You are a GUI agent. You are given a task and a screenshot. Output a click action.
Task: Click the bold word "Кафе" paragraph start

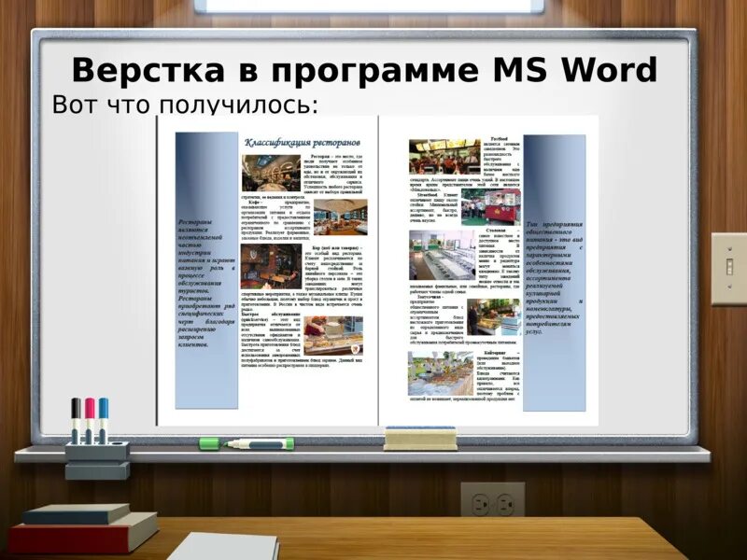click(x=253, y=202)
